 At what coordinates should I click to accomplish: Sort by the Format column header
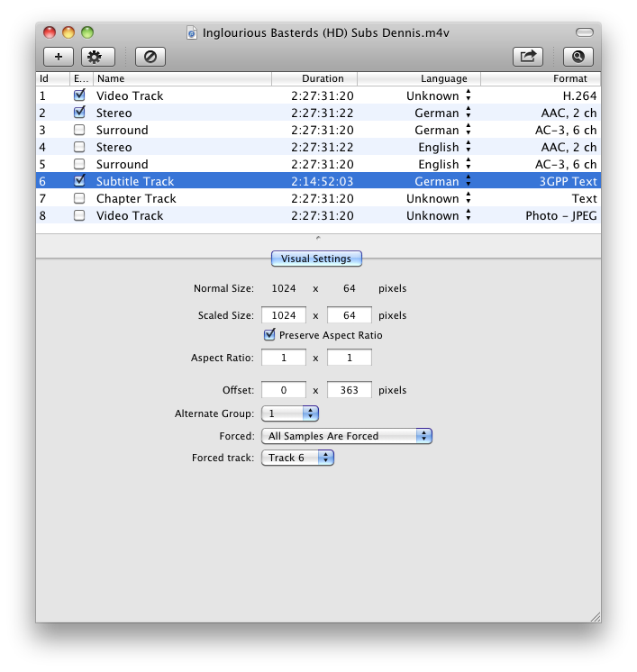pyautogui.click(x=541, y=78)
